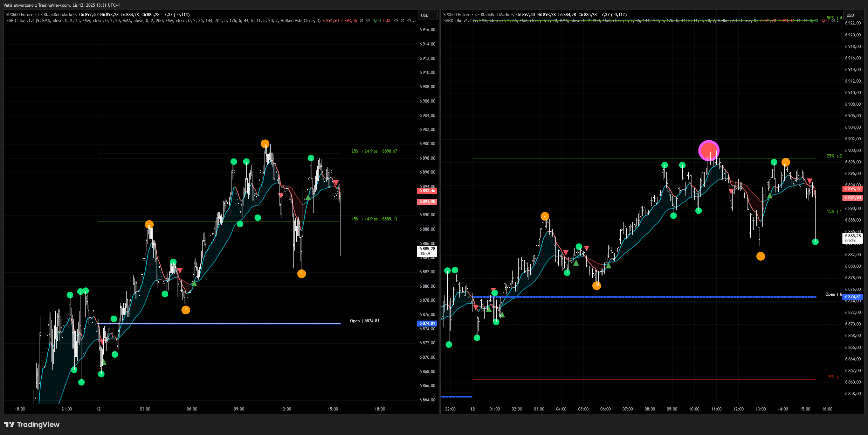Click the TradingView logo at bottom left
This screenshot has width=868, height=435.
32,425
